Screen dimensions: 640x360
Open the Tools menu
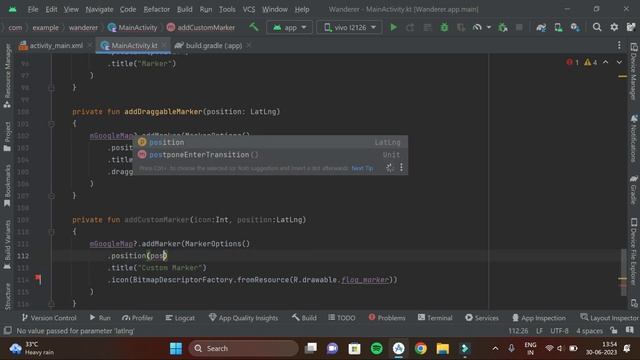coord(227,9)
